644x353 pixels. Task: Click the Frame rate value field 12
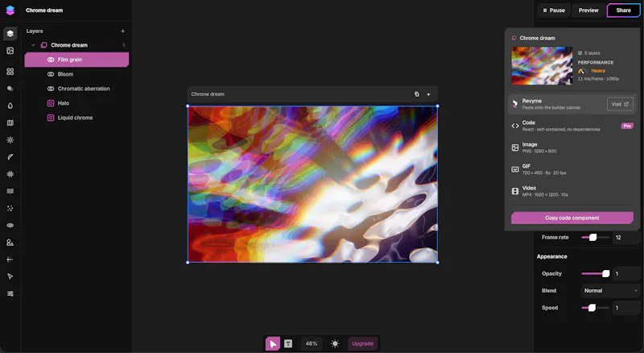click(626, 238)
